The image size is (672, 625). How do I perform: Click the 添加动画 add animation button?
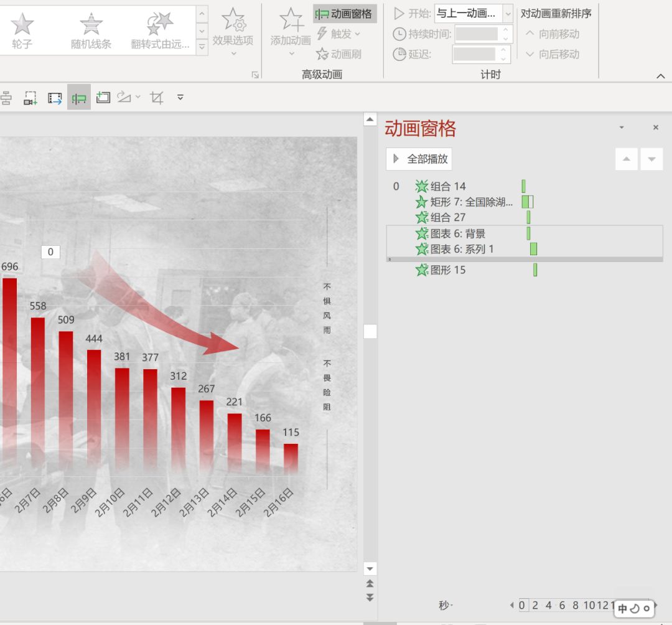pyautogui.click(x=291, y=32)
